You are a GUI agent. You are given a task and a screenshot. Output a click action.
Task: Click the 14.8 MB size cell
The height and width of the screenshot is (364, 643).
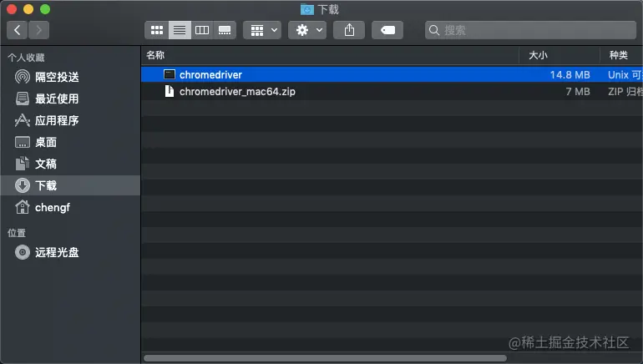pyautogui.click(x=570, y=74)
